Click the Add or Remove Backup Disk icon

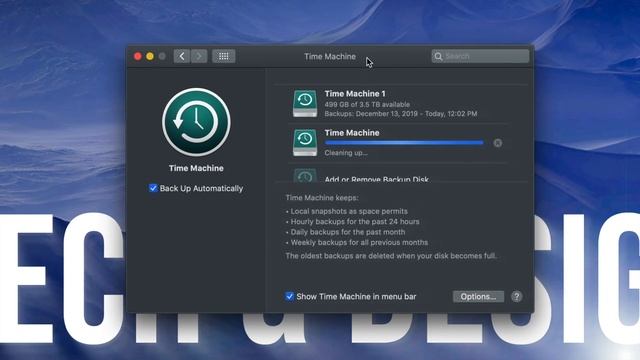[x=305, y=176]
